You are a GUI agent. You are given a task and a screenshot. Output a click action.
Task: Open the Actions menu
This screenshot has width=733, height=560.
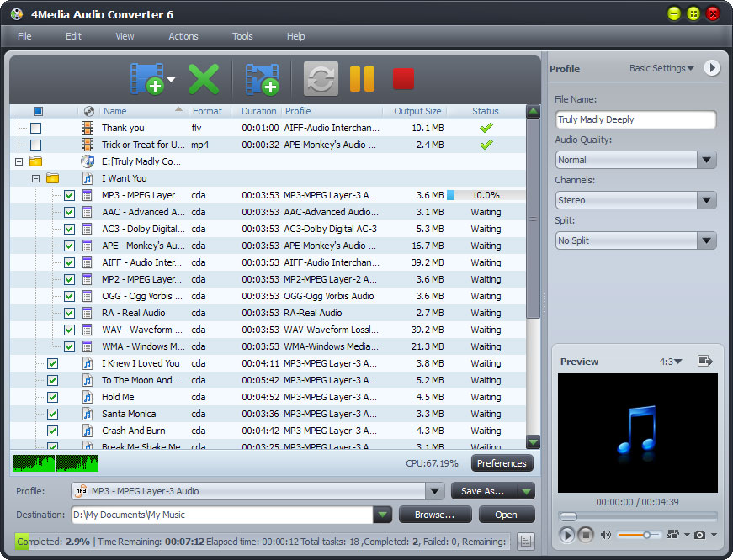(x=183, y=36)
